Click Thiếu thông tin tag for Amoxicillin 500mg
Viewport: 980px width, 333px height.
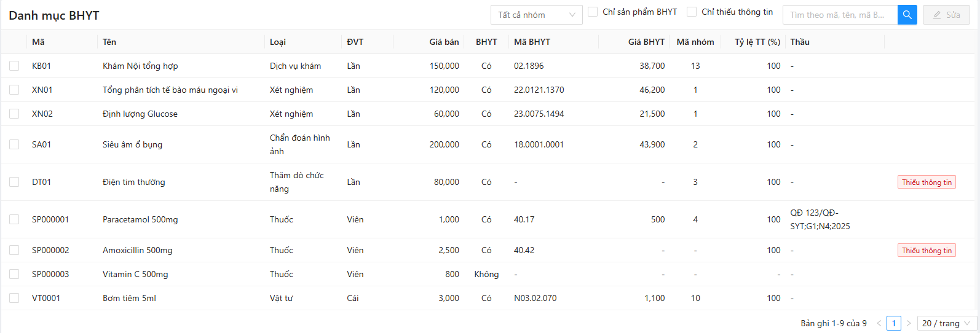coord(927,251)
